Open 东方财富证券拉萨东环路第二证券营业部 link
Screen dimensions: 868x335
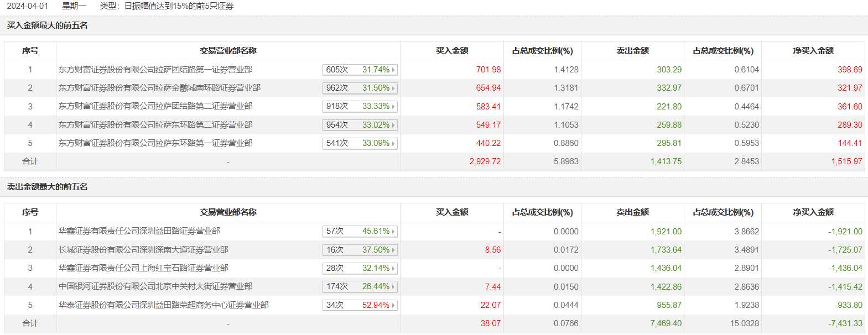tap(155, 125)
